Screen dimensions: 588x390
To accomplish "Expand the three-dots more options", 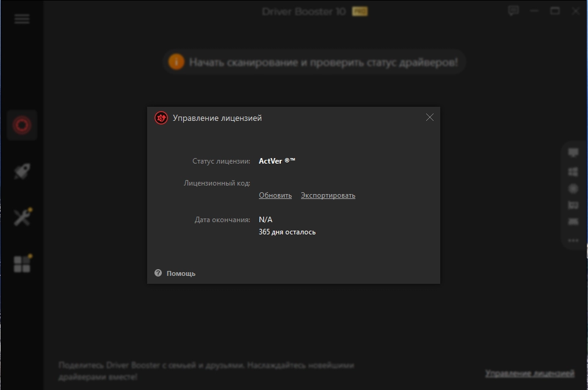I will (573, 240).
